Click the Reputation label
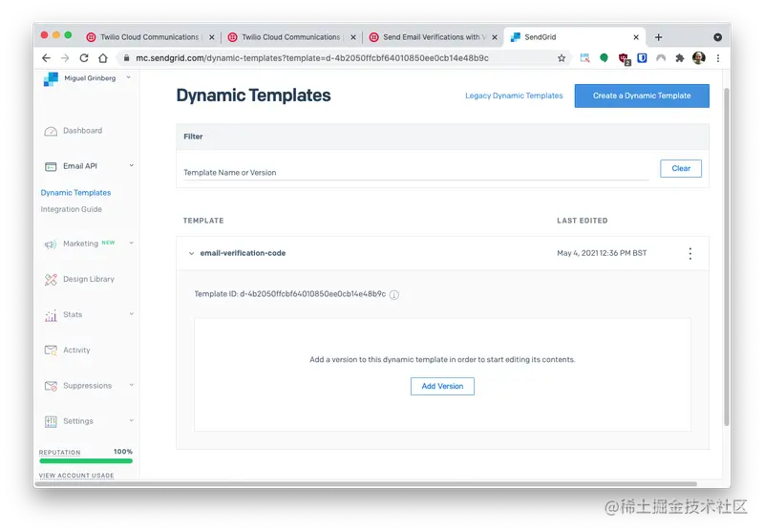The width and height of the screenshot is (764, 532). 59,453
